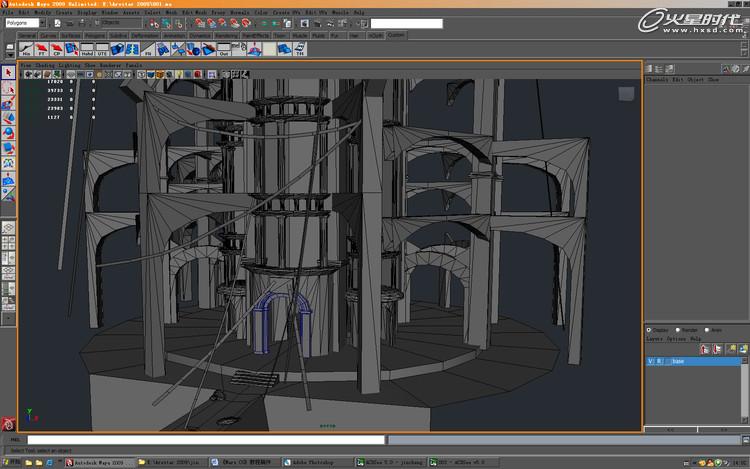This screenshot has width=750, height=469.
Task: Click the view cube in viewport corner
Action: 626,94
